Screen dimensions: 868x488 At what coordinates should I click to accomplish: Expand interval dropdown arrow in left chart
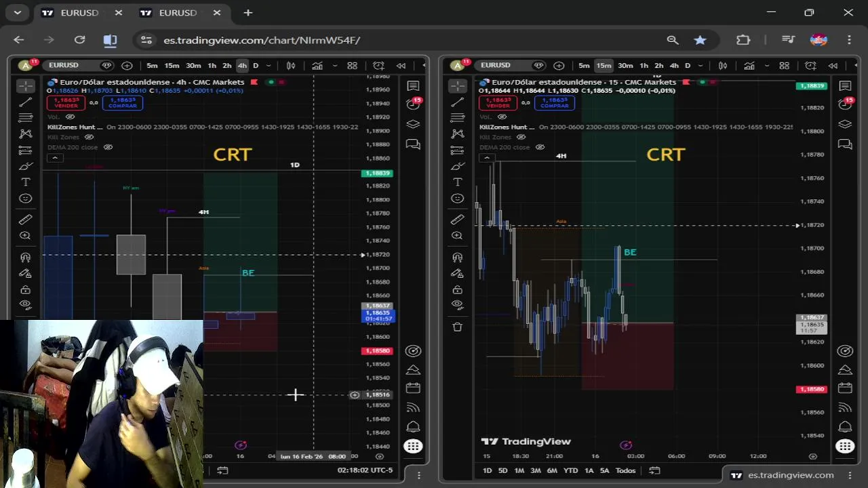click(269, 66)
